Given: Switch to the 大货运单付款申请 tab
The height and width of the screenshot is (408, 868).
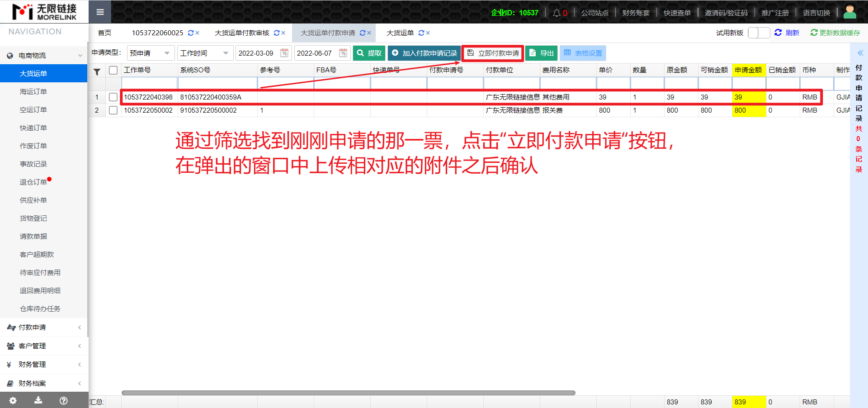Looking at the screenshot, I should (x=328, y=33).
